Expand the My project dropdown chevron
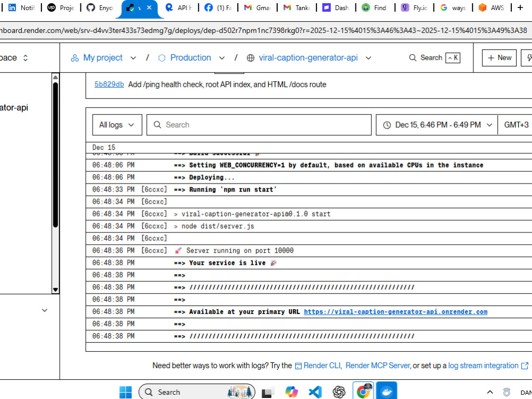The image size is (532, 399). click(134, 58)
